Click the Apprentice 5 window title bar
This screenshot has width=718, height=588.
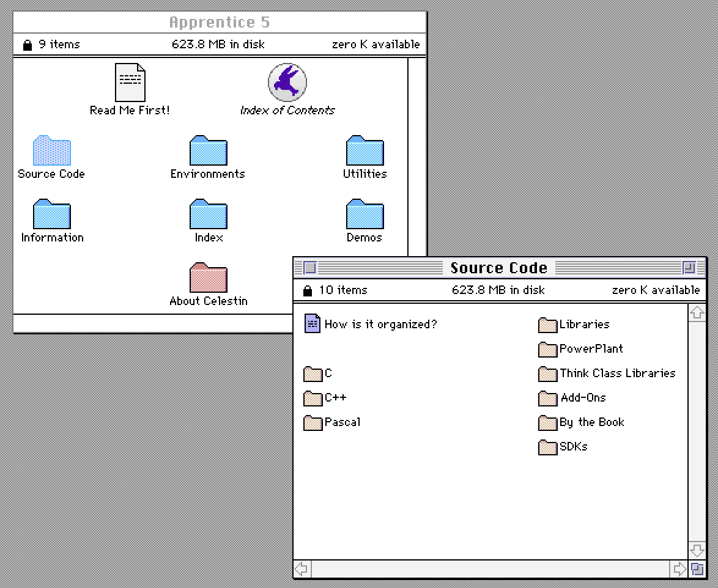click(220, 23)
